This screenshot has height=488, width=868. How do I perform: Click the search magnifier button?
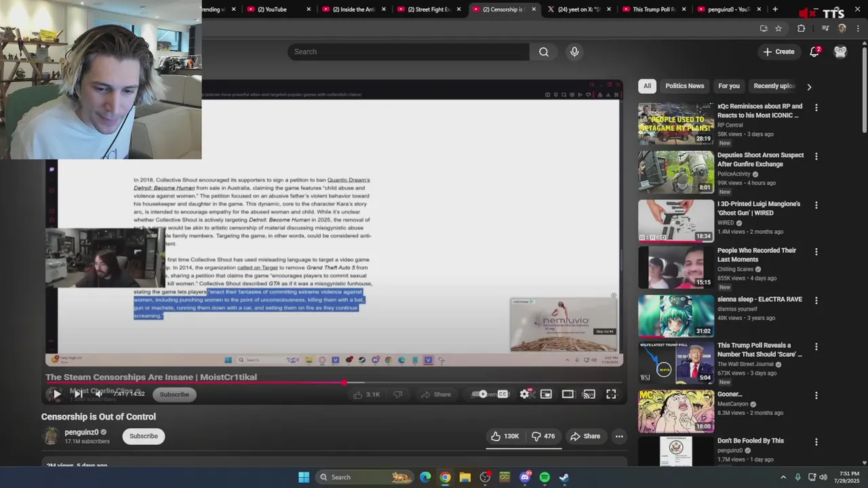[x=544, y=52]
